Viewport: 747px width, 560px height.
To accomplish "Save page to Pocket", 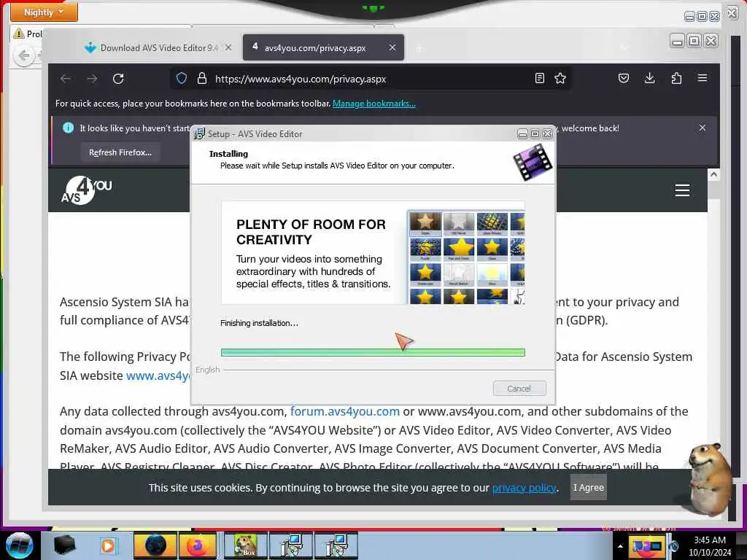I will (x=624, y=79).
